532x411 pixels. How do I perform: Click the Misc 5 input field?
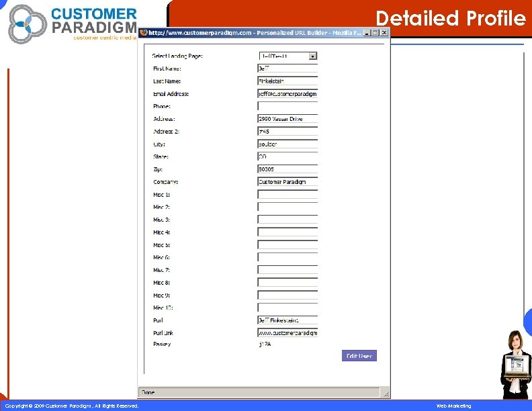click(287, 244)
